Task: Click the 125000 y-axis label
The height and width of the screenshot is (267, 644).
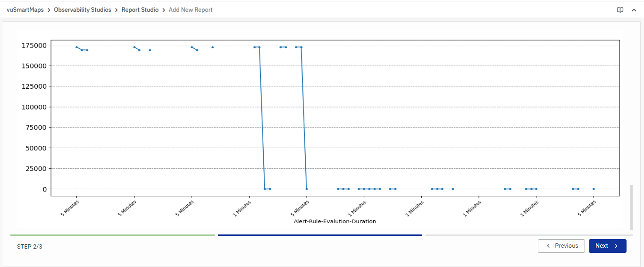Action: [x=34, y=87]
